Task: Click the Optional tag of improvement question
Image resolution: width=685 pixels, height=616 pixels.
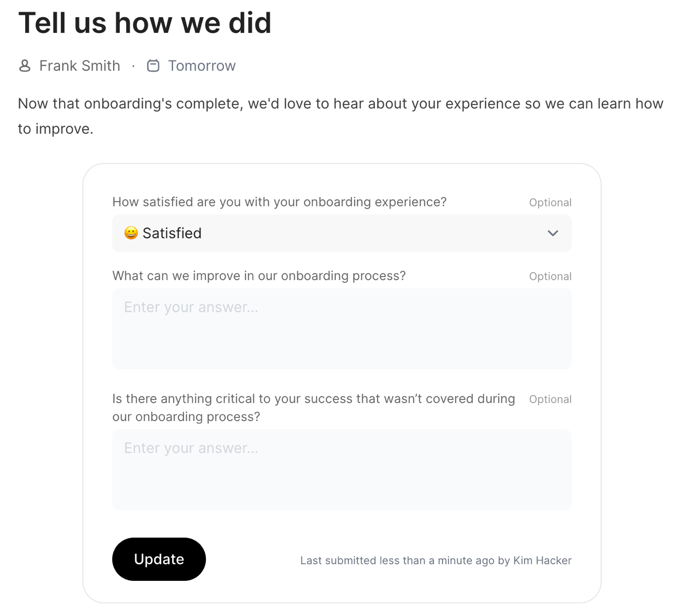Action: (550, 276)
